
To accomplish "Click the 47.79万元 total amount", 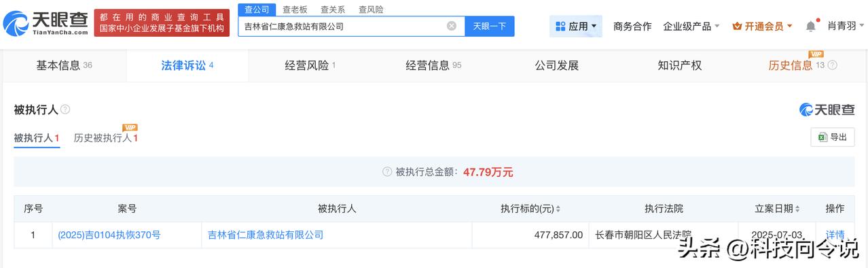I will 488,172.
